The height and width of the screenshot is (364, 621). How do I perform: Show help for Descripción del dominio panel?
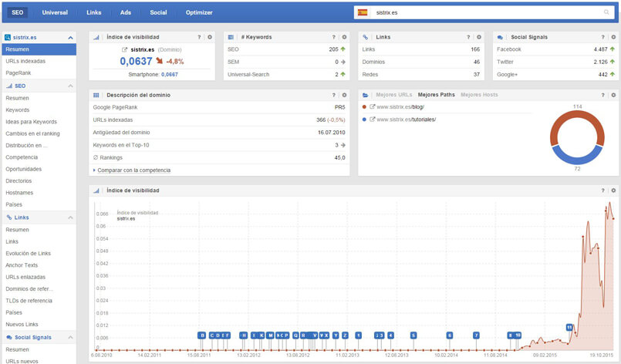tap(334, 95)
